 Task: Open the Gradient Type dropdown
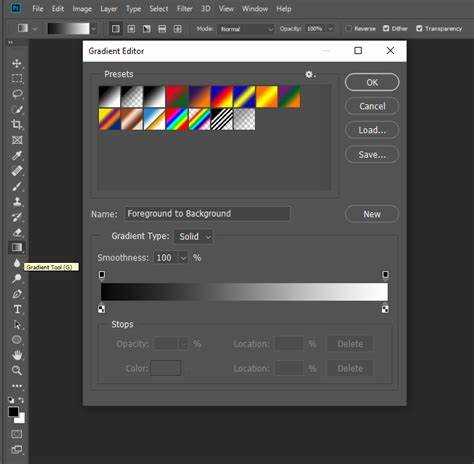194,236
